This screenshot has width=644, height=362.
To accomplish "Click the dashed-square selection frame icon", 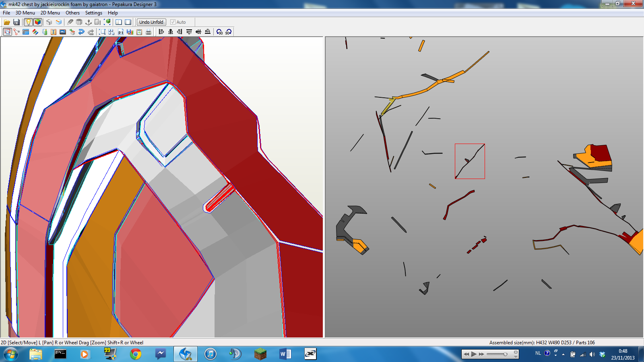I will point(102,32).
